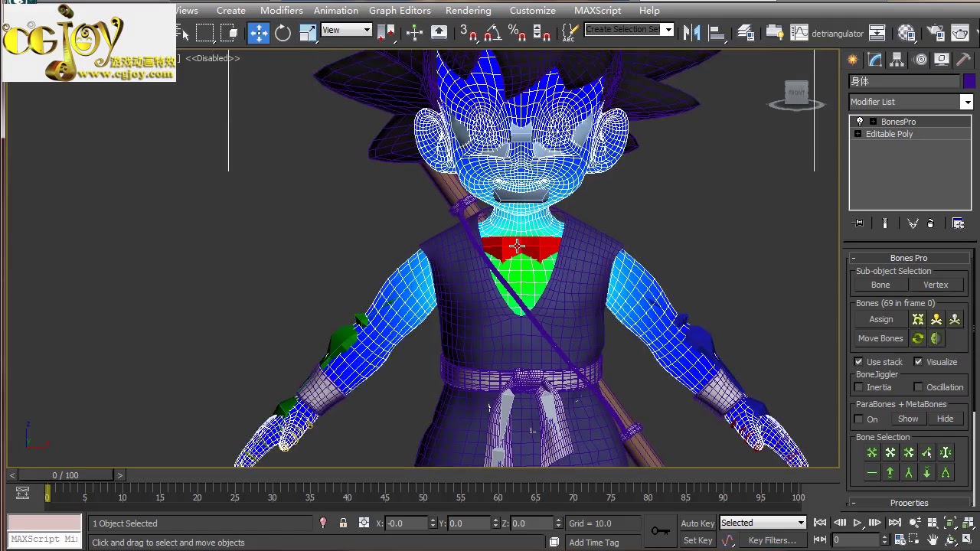980x551 pixels.
Task: Click the Move Bones button
Action: [x=880, y=338]
